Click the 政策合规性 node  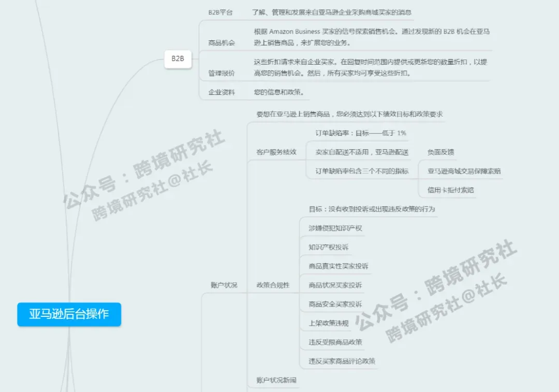click(273, 285)
